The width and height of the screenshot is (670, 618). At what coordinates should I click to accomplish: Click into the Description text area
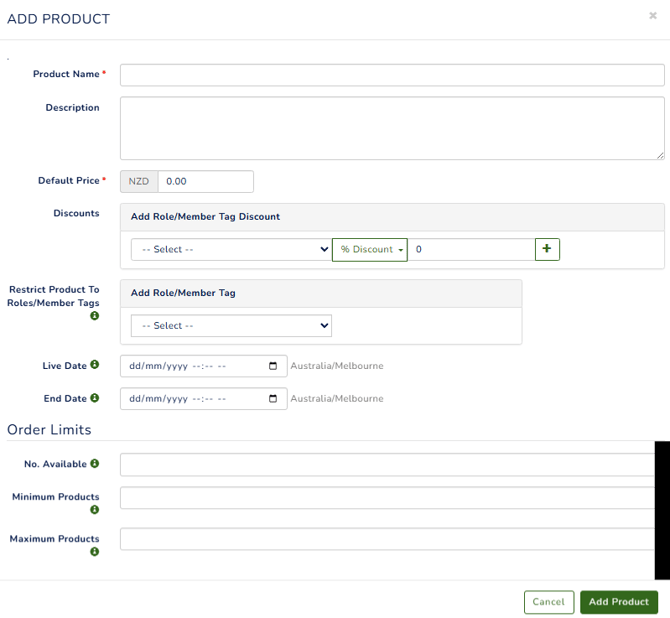click(392, 128)
